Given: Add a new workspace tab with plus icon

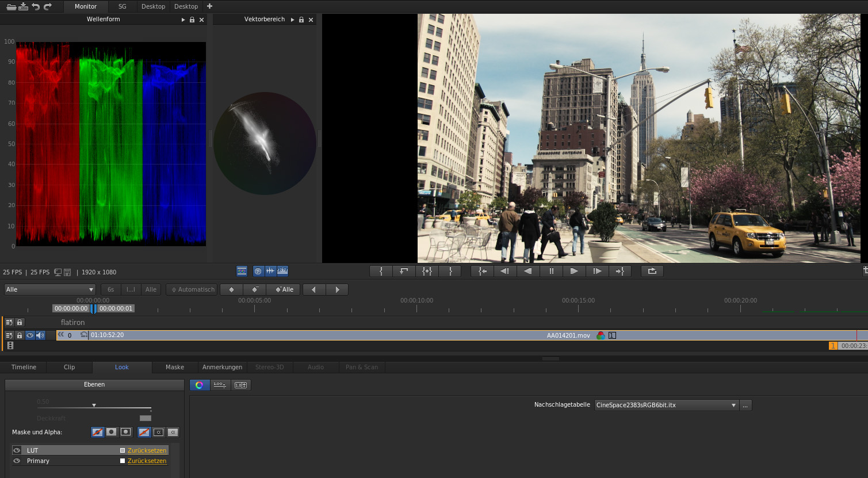Looking at the screenshot, I should coord(209,6).
